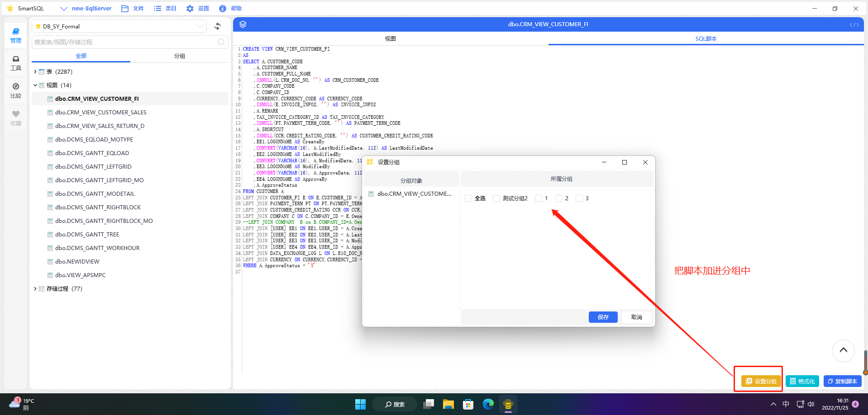Click the 格式化 format button
This screenshot has height=415, width=868.
(802, 381)
